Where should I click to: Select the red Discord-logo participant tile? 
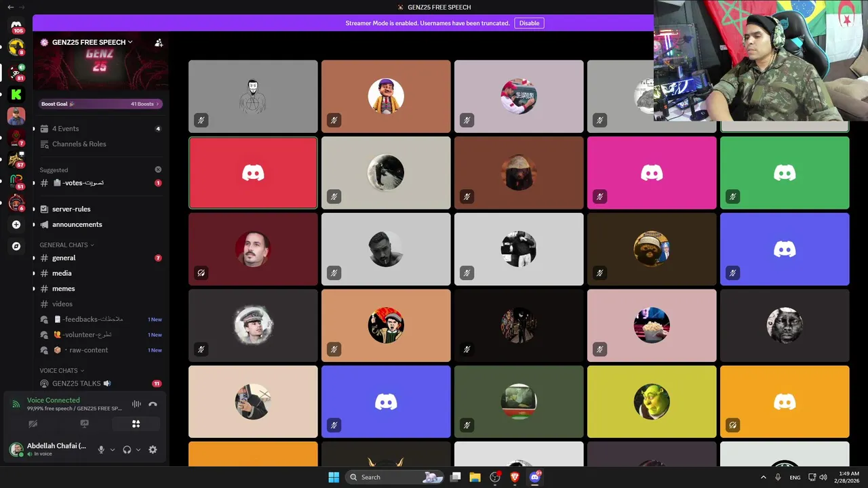click(253, 173)
